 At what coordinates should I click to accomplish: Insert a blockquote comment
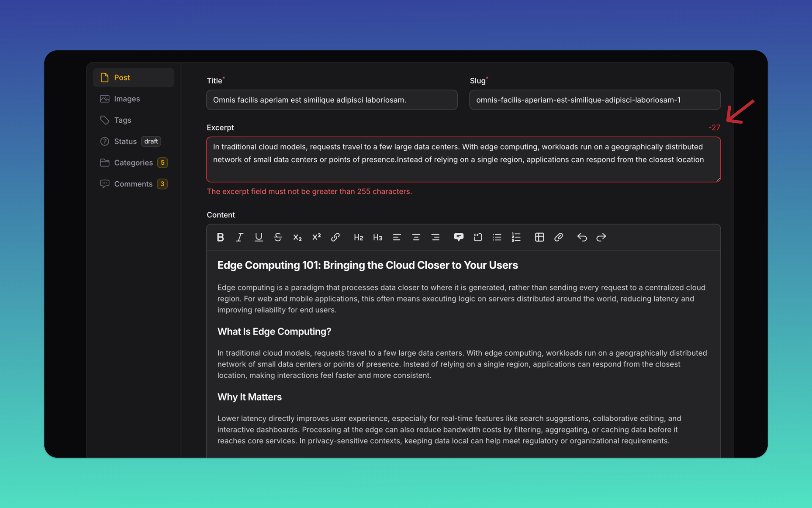pos(458,237)
